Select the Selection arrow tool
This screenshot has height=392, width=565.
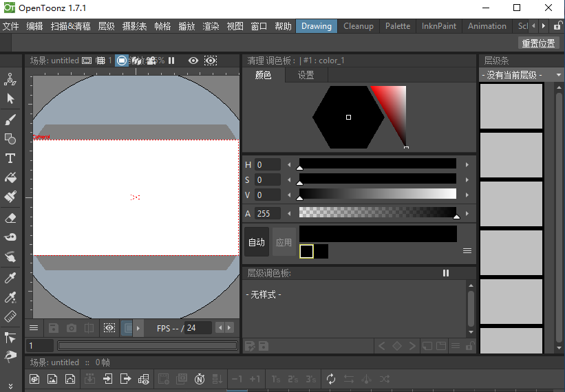[10, 98]
